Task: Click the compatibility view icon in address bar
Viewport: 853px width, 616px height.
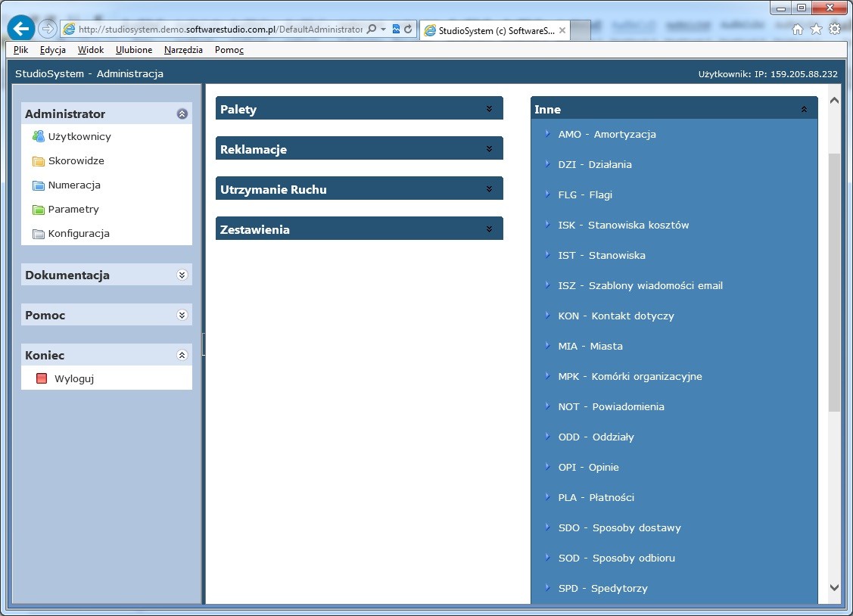Action: click(x=396, y=29)
